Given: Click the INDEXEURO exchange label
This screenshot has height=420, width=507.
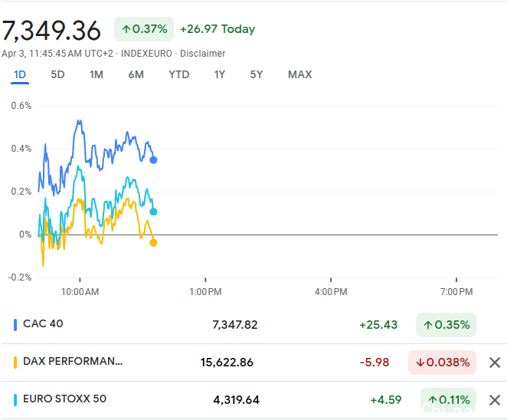Looking at the screenshot, I should pyautogui.click(x=146, y=54).
